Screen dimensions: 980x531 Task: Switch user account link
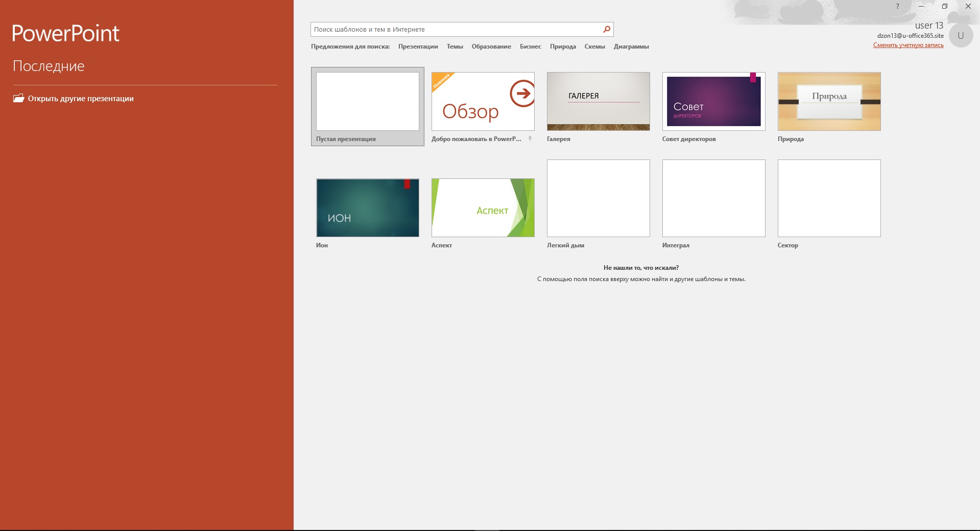click(x=908, y=45)
